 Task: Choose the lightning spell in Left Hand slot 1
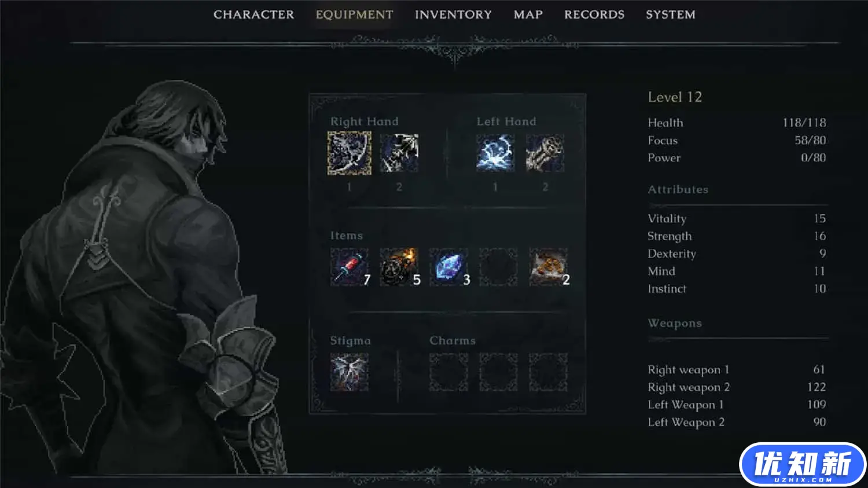[495, 153]
